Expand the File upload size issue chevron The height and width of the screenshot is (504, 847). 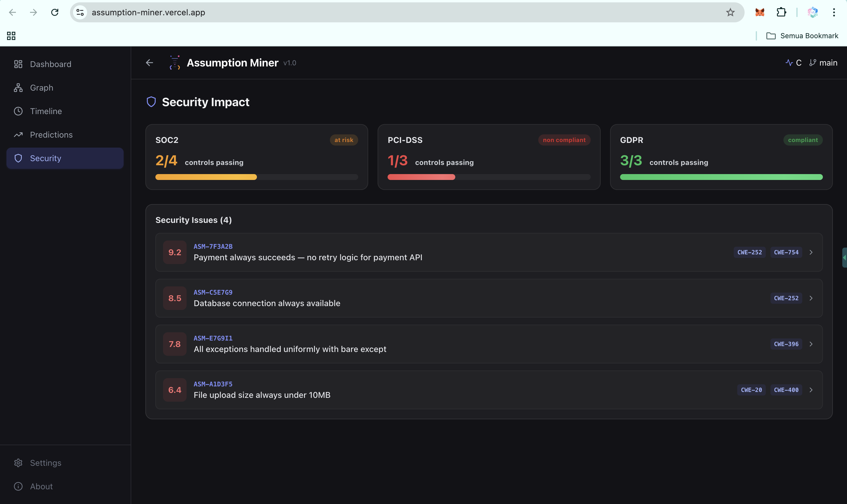(811, 390)
